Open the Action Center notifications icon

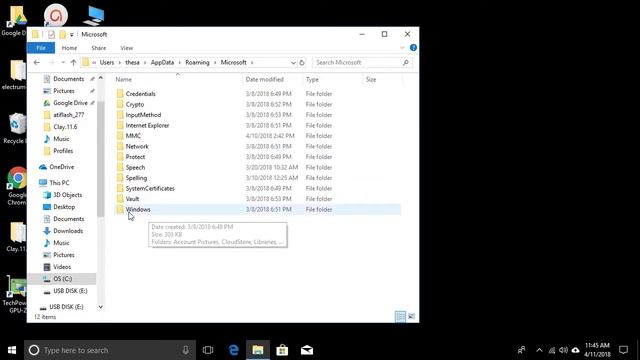click(623, 350)
